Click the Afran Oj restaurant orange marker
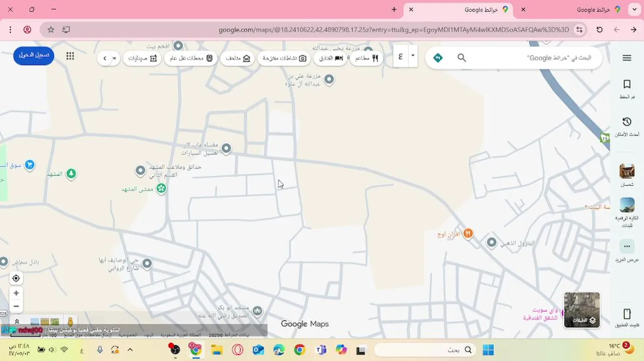Screen dimensions: 644x361 click(x=467, y=233)
